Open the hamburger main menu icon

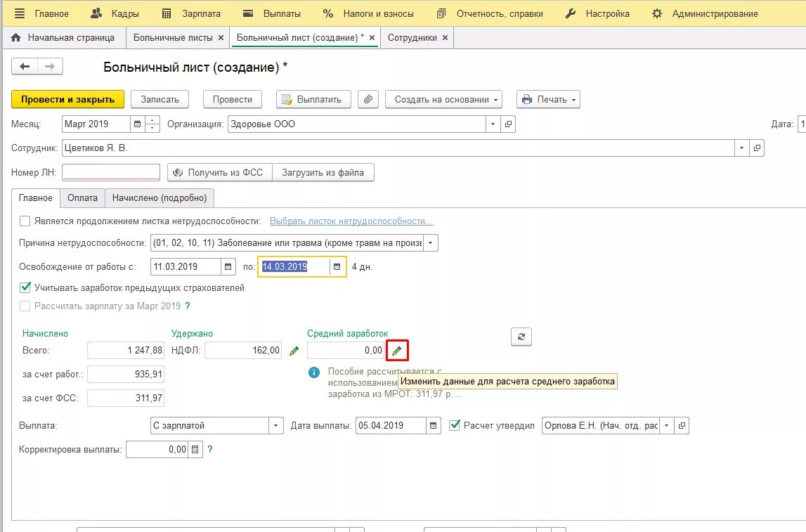(20, 14)
